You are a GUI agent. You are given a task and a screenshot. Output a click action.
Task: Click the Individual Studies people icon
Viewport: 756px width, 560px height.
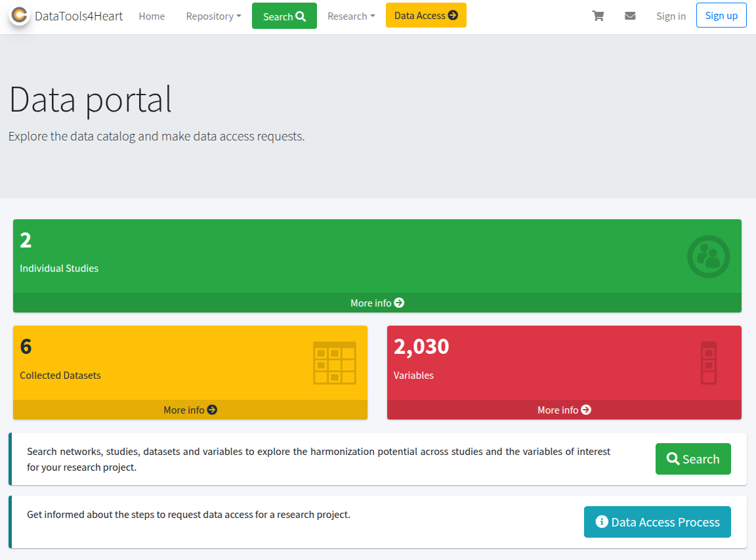pos(708,257)
